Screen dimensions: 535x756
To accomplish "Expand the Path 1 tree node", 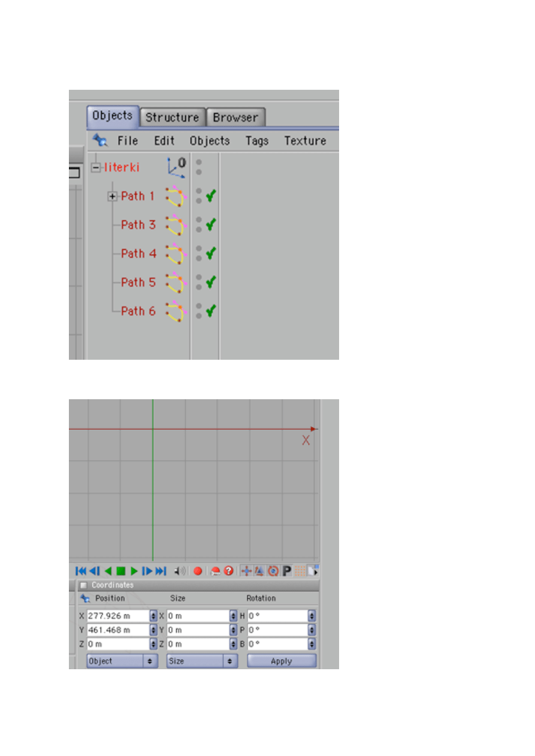I will [112, 196].
